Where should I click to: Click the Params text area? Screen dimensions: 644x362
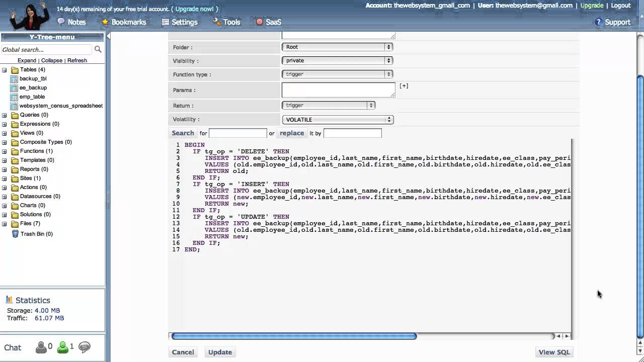(x=339, y=90)
